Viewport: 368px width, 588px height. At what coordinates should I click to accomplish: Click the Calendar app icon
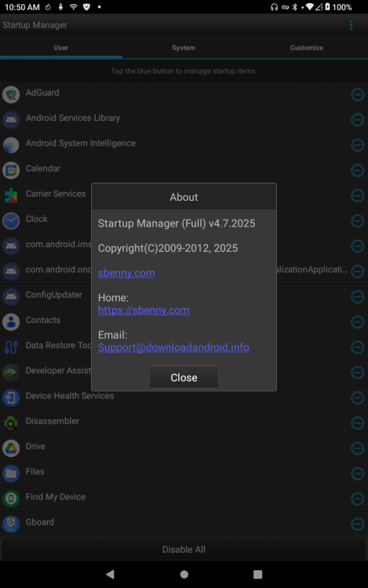click(11, 170)
